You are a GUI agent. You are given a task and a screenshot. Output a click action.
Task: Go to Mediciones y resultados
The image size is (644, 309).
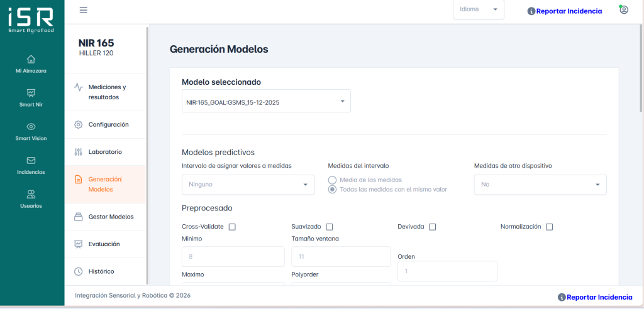point(107,92)
